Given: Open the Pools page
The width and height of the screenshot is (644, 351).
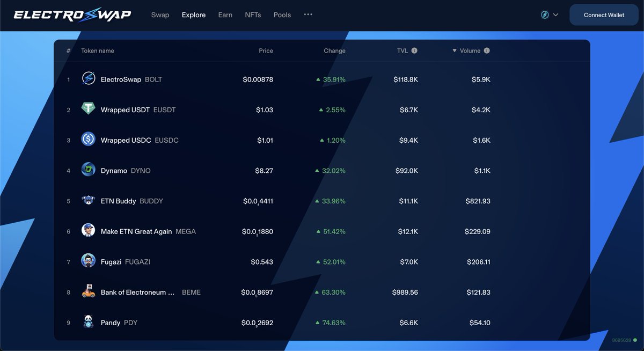Looking at the screenshot, I should coord(282,15).
